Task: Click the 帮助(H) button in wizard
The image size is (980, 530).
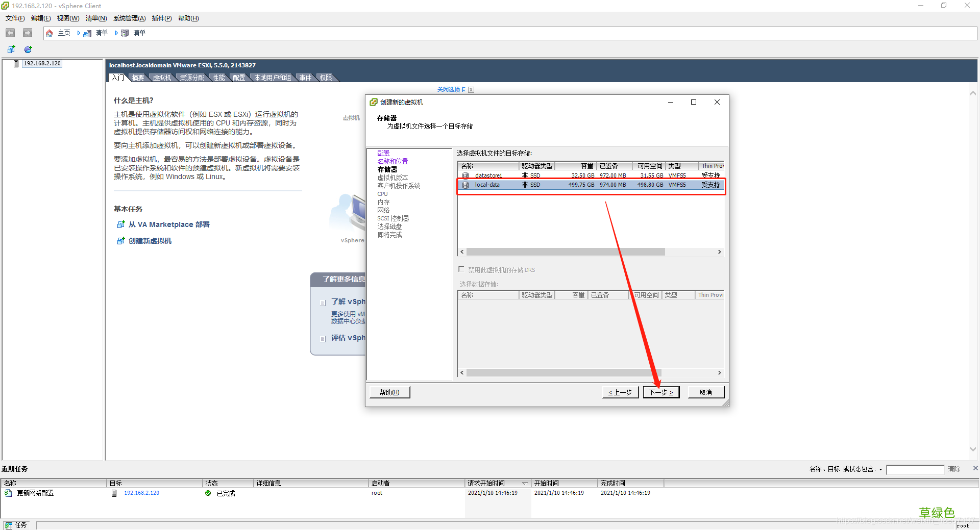Action: point(389,392)
